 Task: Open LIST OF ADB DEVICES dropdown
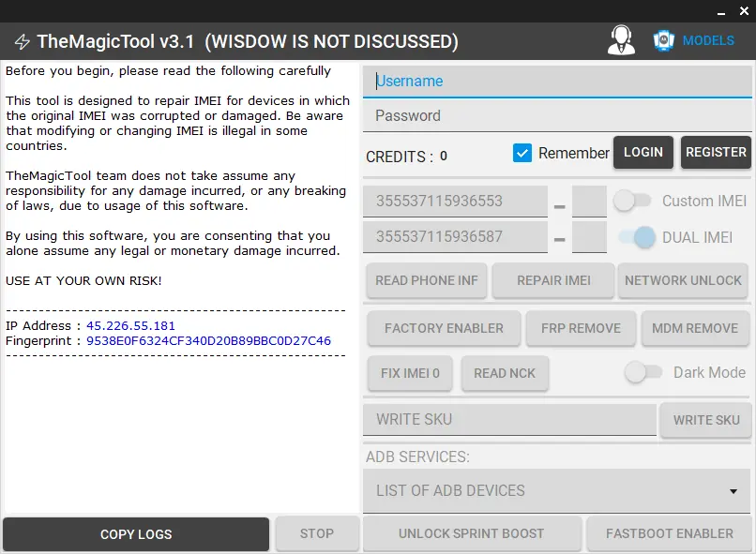(x=557, y=491)
